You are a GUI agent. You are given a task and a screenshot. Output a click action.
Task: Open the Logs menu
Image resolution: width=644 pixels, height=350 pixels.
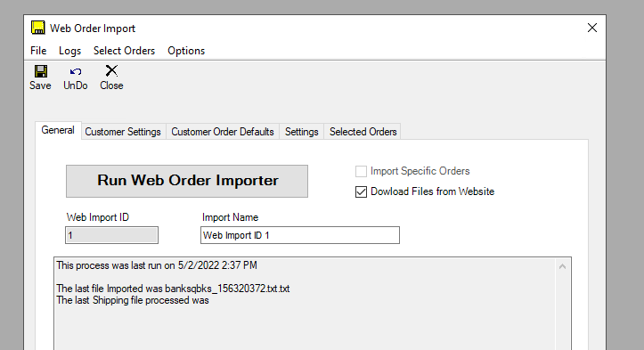point(69,51)
